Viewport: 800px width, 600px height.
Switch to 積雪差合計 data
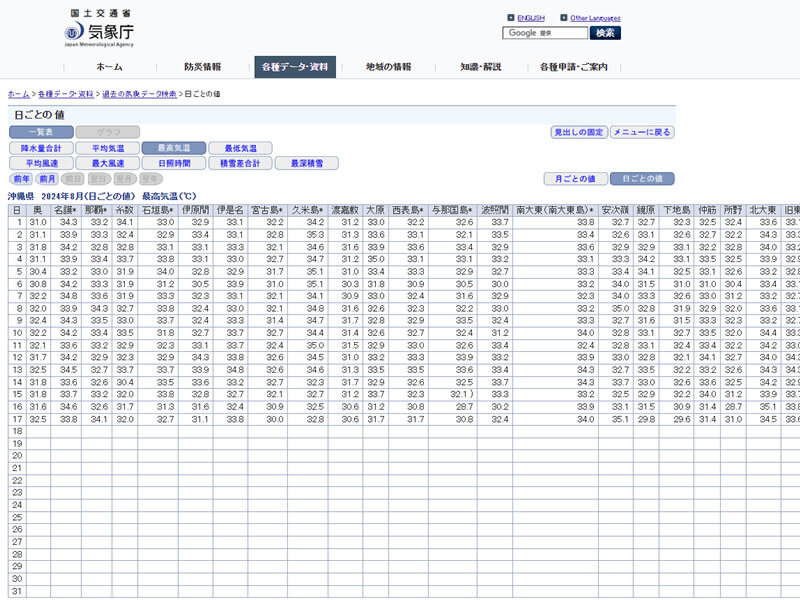click(240, 163)
